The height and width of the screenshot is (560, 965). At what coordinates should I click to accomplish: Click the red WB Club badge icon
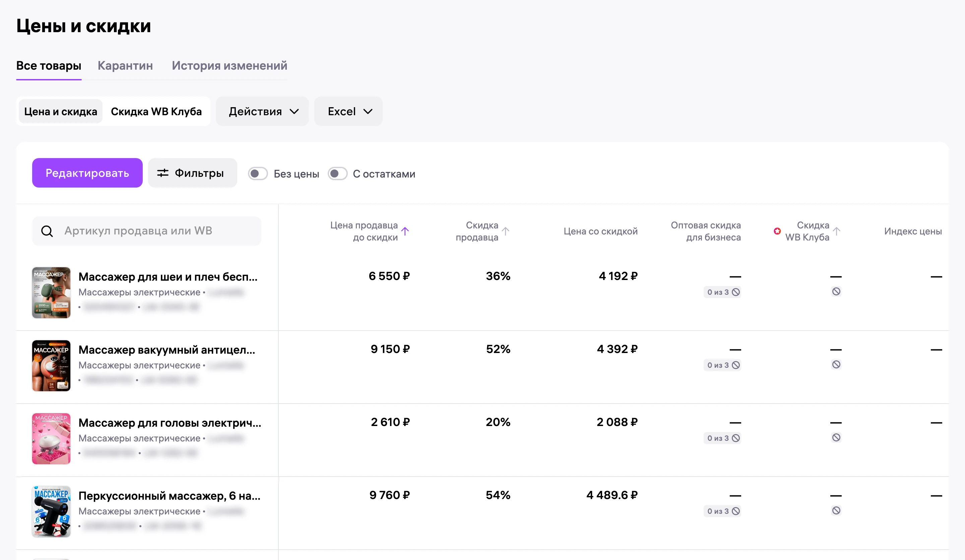pyautogui.click(x=777, y=231)
